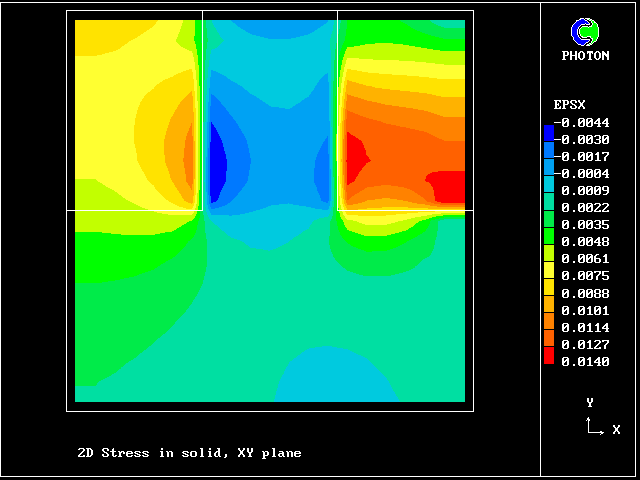Click the Y axis label
Viewport: 640px width, 480px height.
click(590, 402)
